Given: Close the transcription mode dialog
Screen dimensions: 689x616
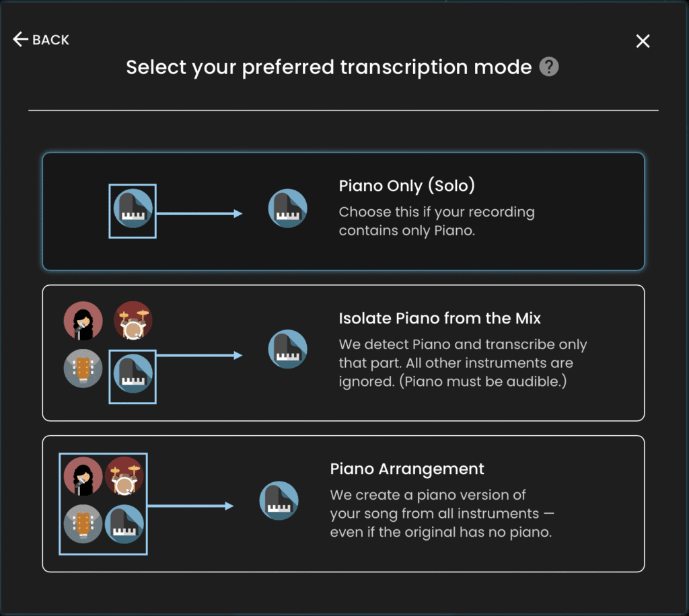Looking at the screenshot, I should (x=643, y=41).
